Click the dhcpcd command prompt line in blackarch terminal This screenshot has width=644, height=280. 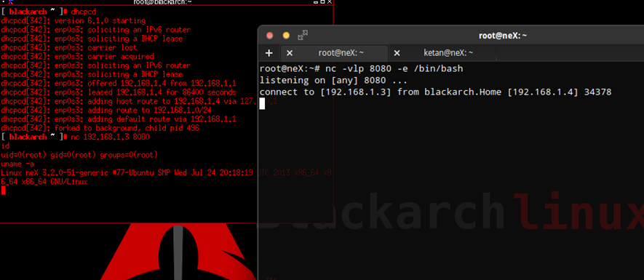tap(49, 12)
